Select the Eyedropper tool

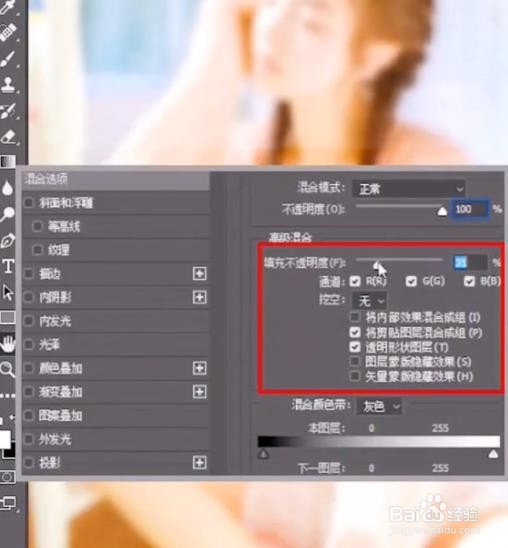pos(7,7)
